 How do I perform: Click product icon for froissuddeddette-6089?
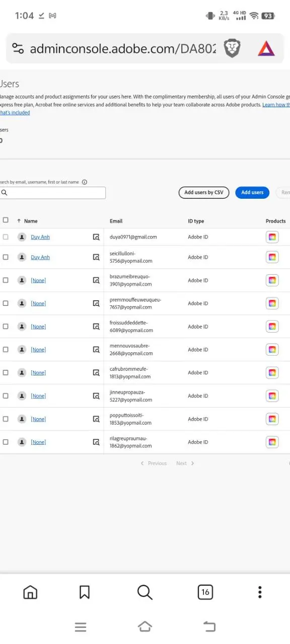click(x=272, y=327)
